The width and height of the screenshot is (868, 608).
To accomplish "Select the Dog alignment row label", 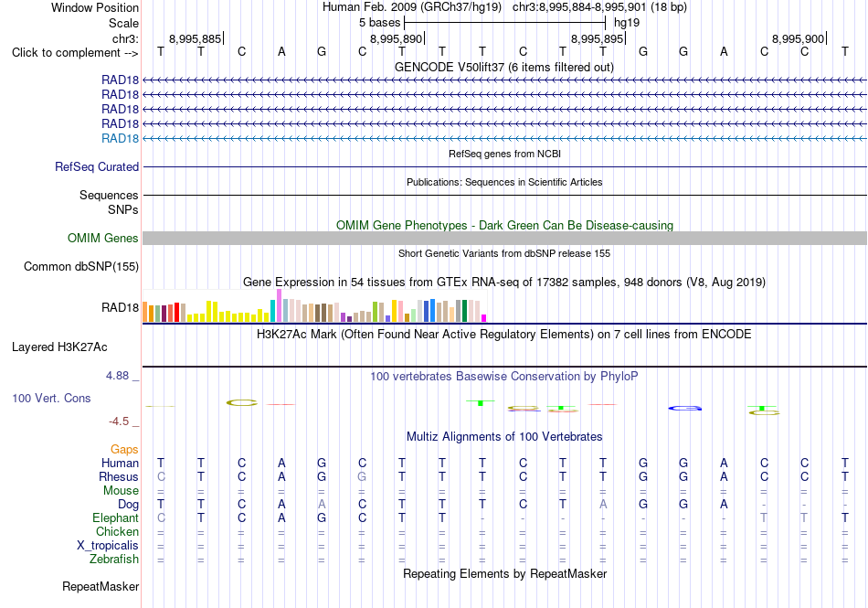I will point(129,505).
